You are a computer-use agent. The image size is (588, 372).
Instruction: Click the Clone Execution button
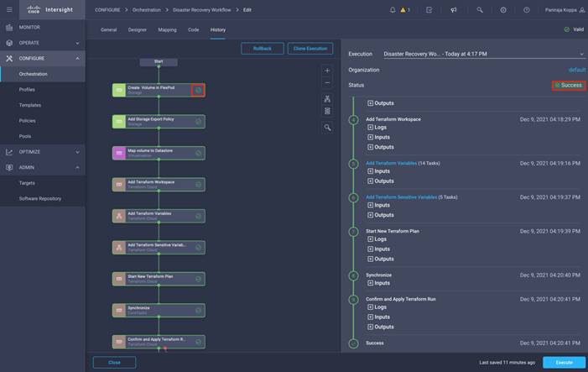point(310,49)
